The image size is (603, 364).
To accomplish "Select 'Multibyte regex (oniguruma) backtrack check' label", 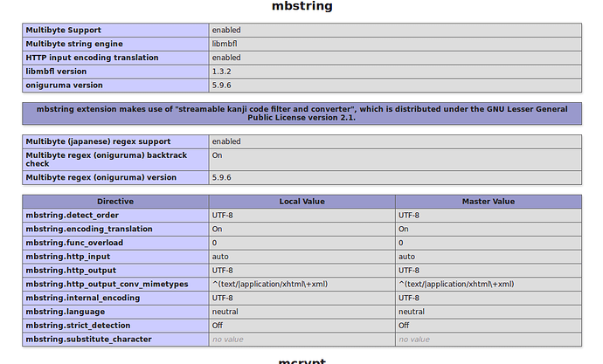I will pos(115,160).
